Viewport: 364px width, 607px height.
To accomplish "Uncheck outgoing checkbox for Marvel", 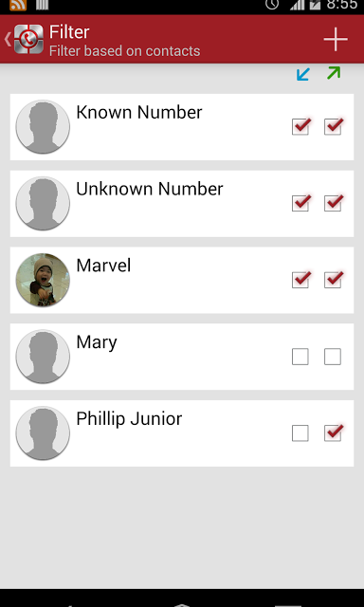I will 333,280.
